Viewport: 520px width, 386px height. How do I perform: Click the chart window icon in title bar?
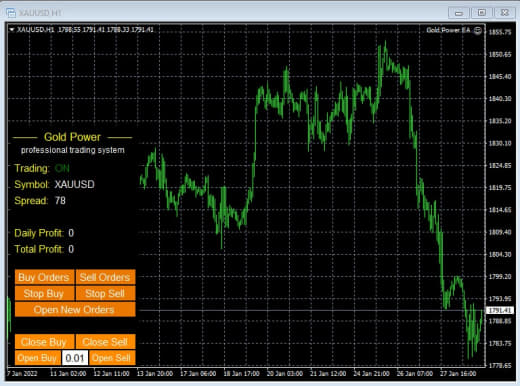click(x=11, y=13)
